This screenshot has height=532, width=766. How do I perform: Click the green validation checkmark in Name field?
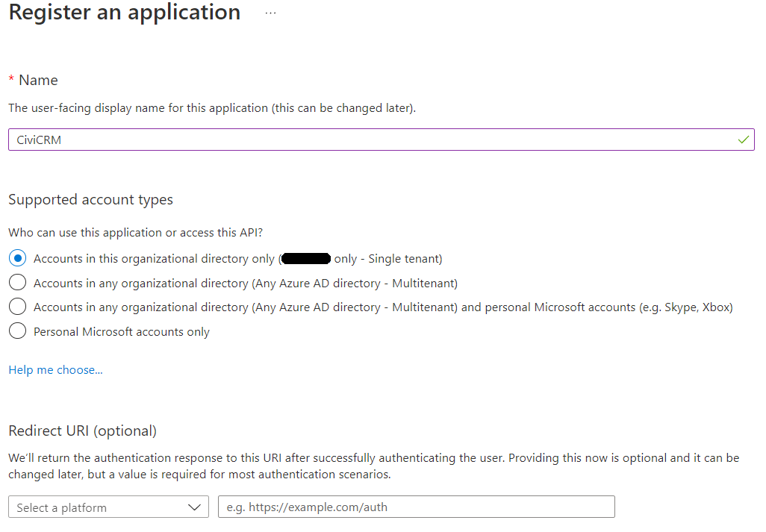[x=742, y=140]
